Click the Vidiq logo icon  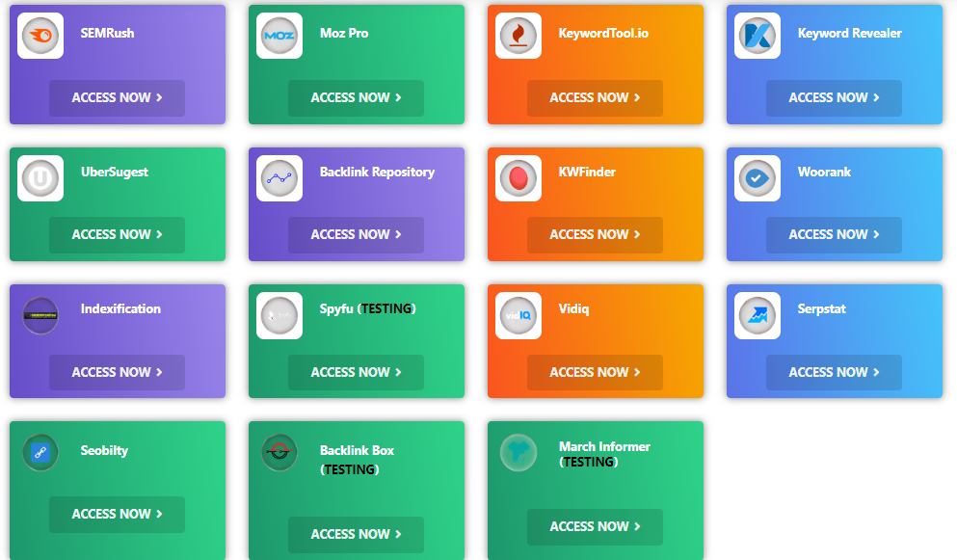pyautogui.click(x=518, y=315)
